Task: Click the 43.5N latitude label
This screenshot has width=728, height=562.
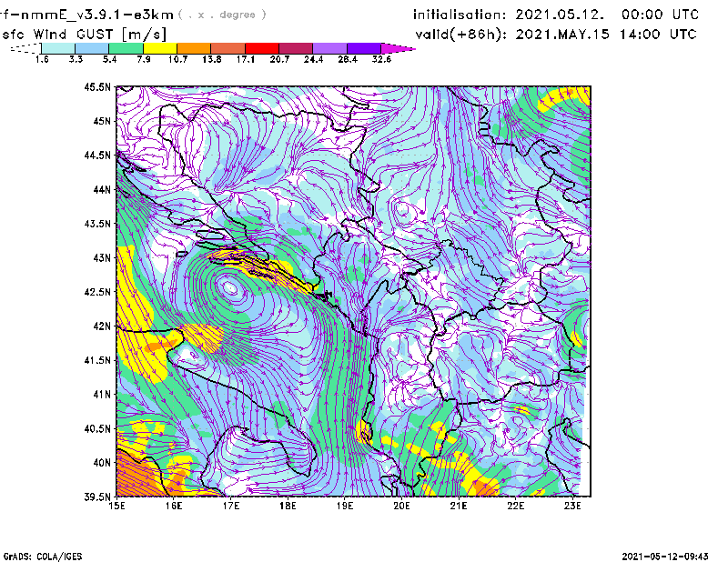Action: (x=97, y=224)
